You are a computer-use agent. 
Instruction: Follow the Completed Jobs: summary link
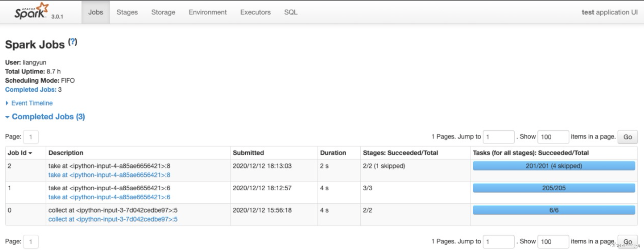point(31,90)
